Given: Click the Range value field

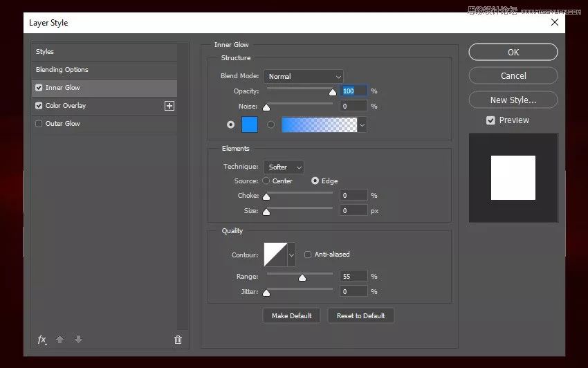Looking at the screenshot, I should click(x=353, y=277).
